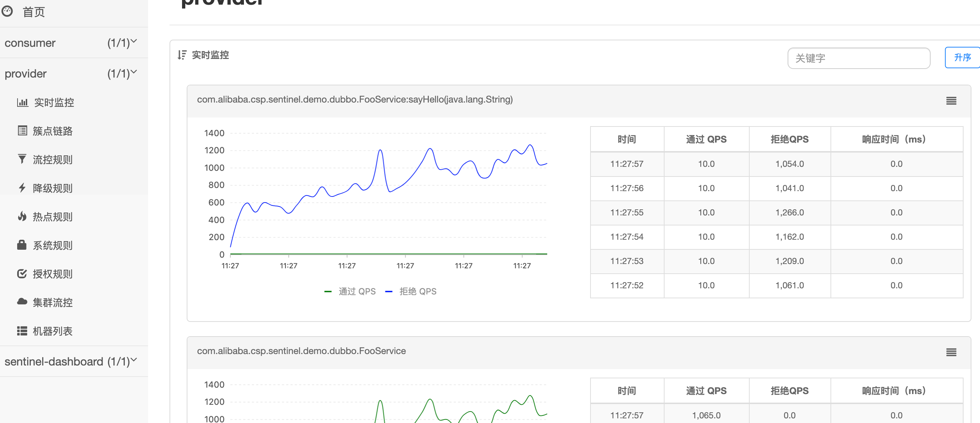Click the 时间 column header in first table
The height and width of the screenshot is (423, 980).
[x=627, y=139]
